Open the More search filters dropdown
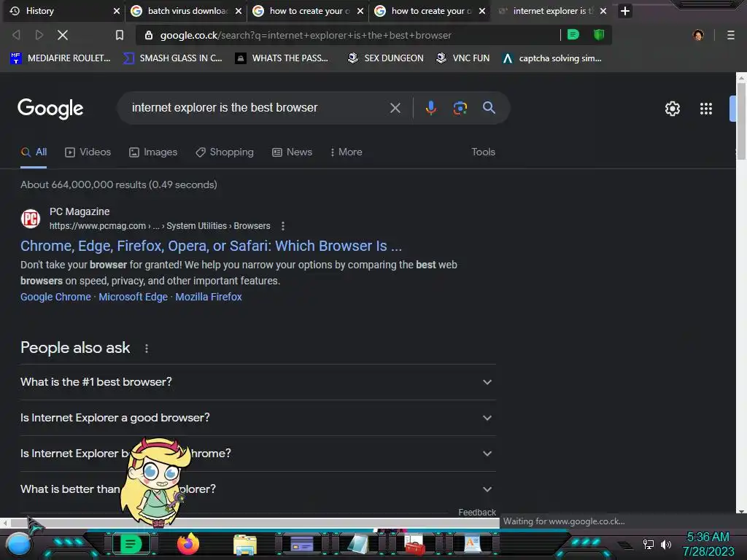 (347, 152)
